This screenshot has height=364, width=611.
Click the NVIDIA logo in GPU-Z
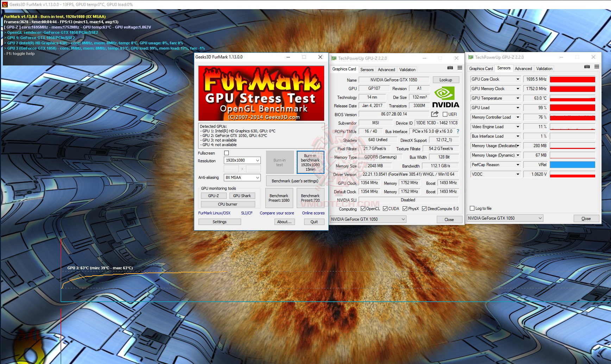pyautogui.click(x=446, y=98)
